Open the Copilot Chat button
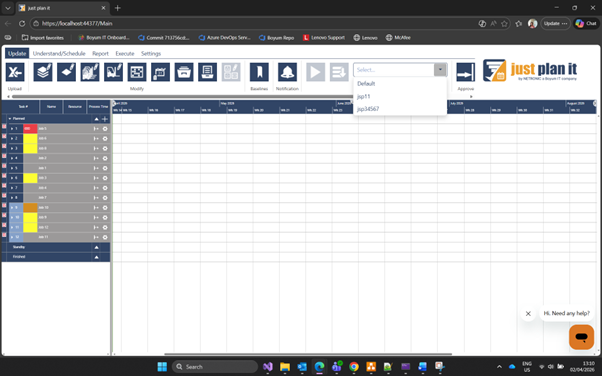Viewport: 602px width, 376px height. pos(586,23)
